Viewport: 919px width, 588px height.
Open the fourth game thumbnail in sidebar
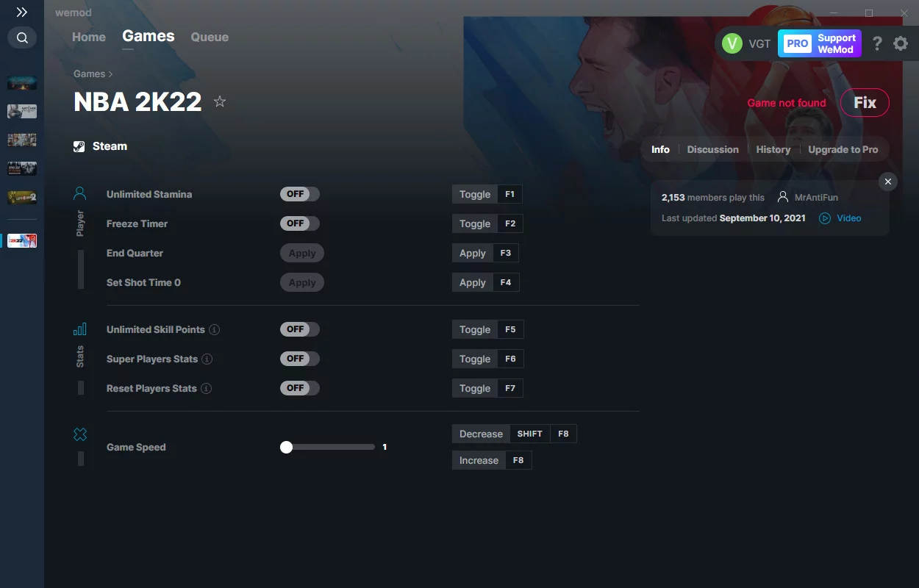(x=22, y=168)
